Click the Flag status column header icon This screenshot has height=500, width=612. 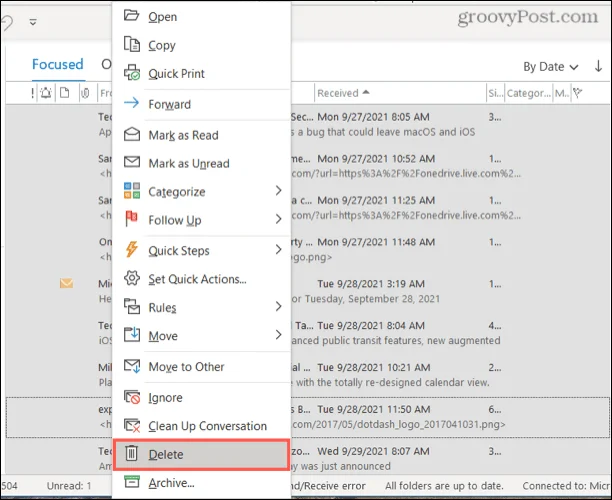tap(577, 93)
